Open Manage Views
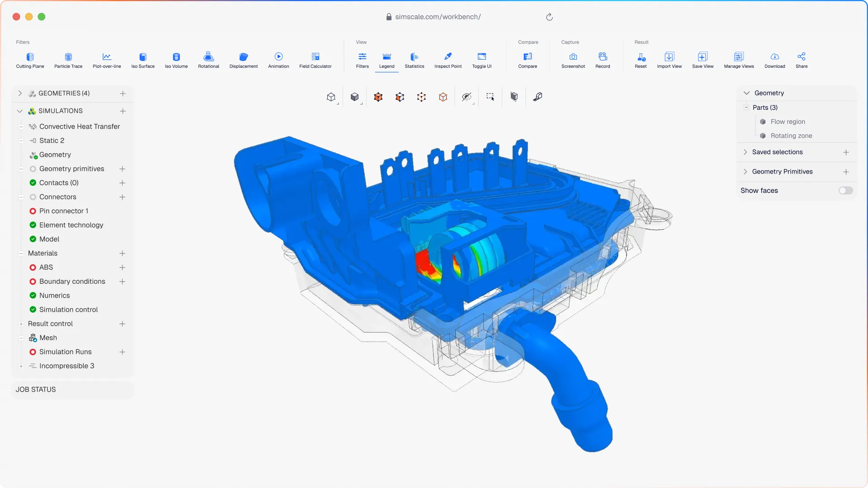868x488 pixels. tap(739, 60)
